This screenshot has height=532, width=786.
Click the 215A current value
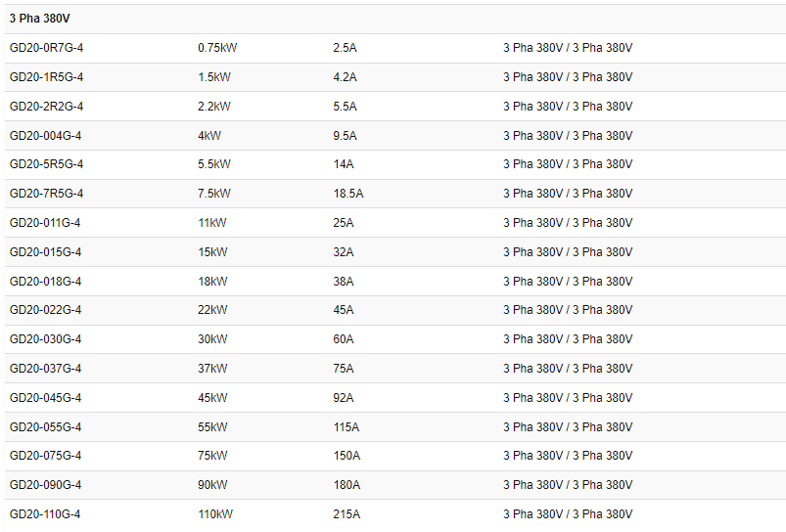point(347,514)
